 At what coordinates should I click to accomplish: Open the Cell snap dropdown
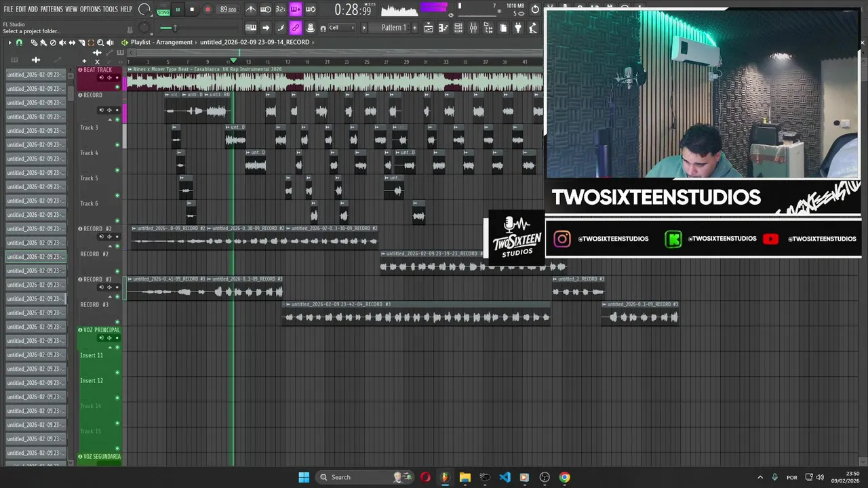pyautogui.click(x=341, y=28)
